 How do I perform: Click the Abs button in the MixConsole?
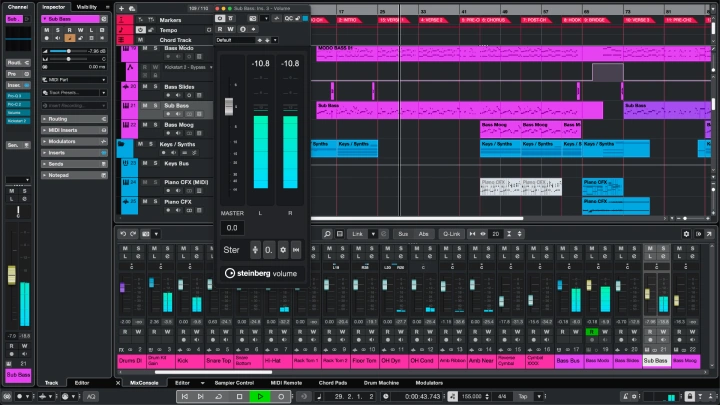coord(423,234)
